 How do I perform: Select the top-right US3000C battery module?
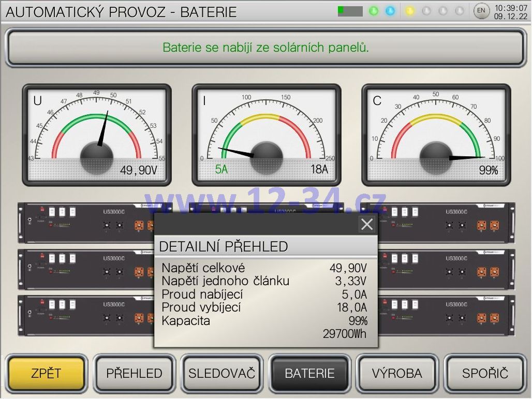coord(446,223)
